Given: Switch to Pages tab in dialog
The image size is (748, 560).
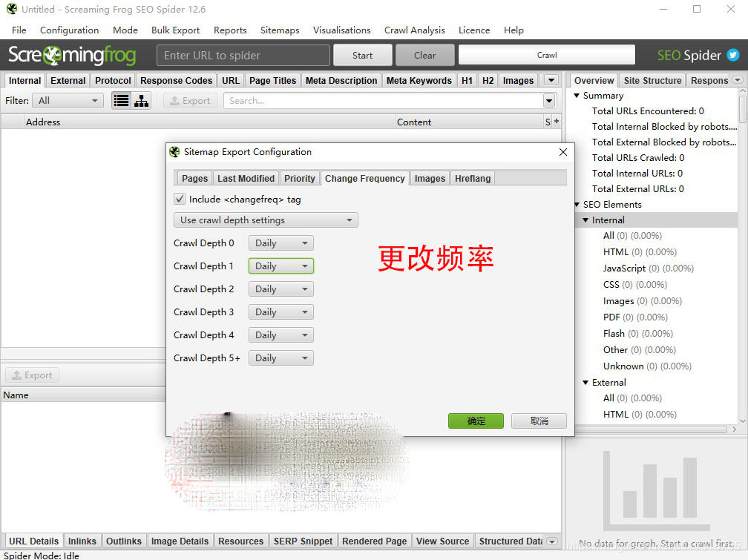Looking at the screenshot, I should 194,179.
